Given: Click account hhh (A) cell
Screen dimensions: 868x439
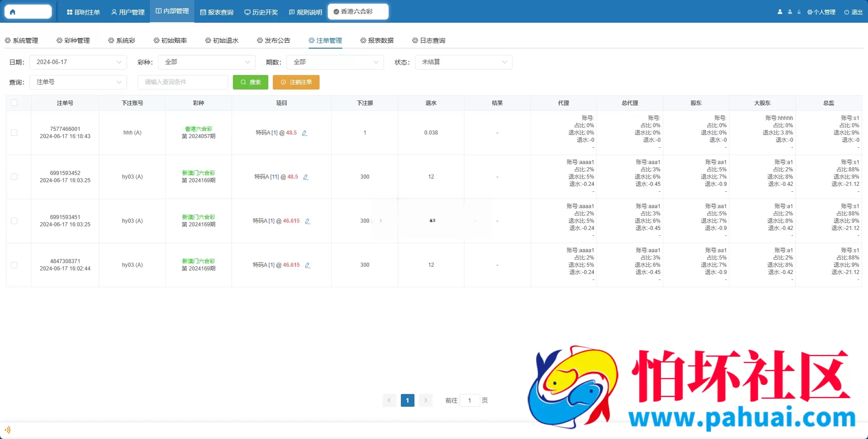Looking at the screenshot, I should (132, 133).
